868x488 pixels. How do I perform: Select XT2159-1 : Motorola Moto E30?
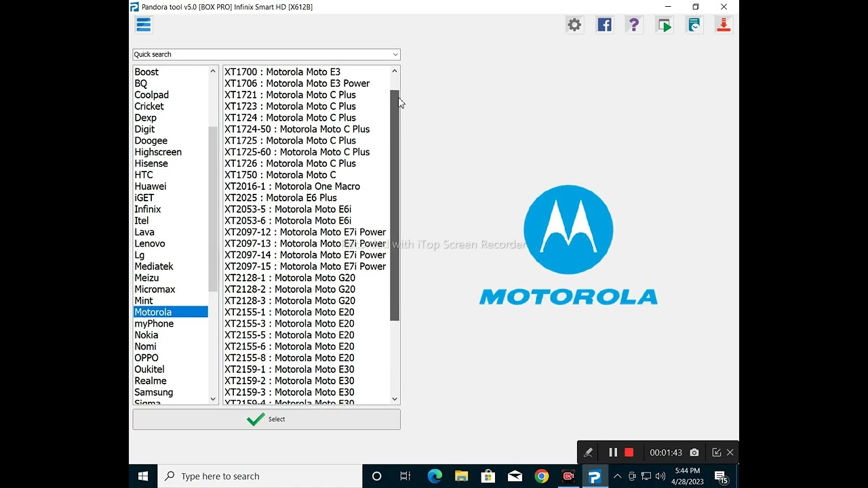click(x=289, y=369)
